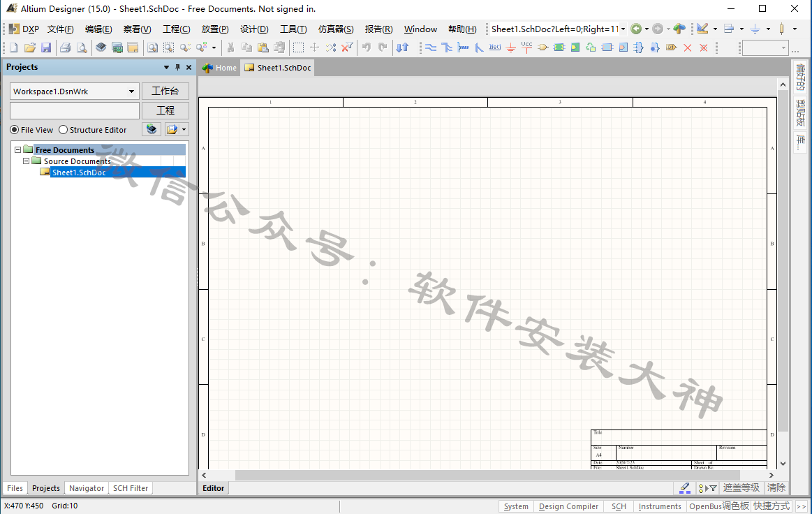Click the horizontal scrollbar of the editor
The width and height of the screenshot is (812, 514).
pyautogui.click(x=487, y=475)
